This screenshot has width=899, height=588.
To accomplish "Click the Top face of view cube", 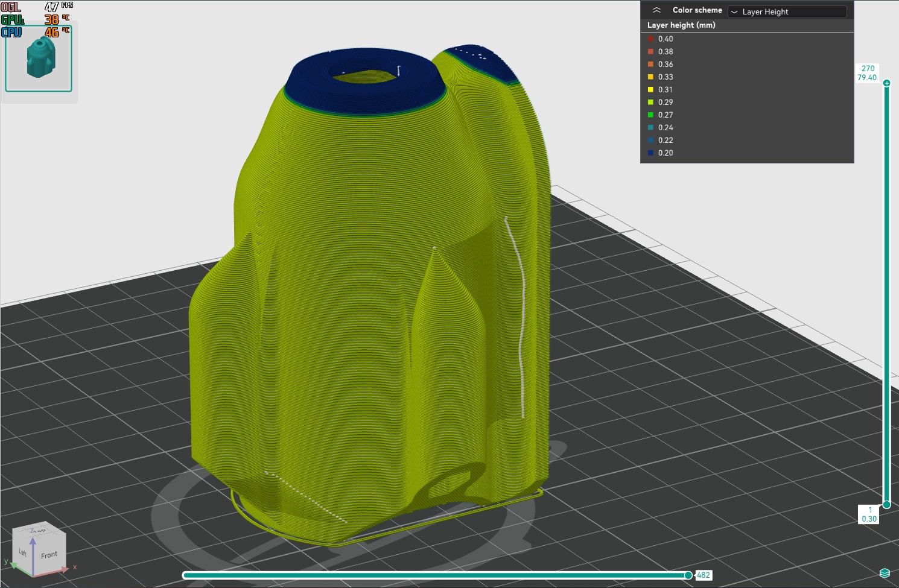I will pyautogui.click(x=39, y=530).
